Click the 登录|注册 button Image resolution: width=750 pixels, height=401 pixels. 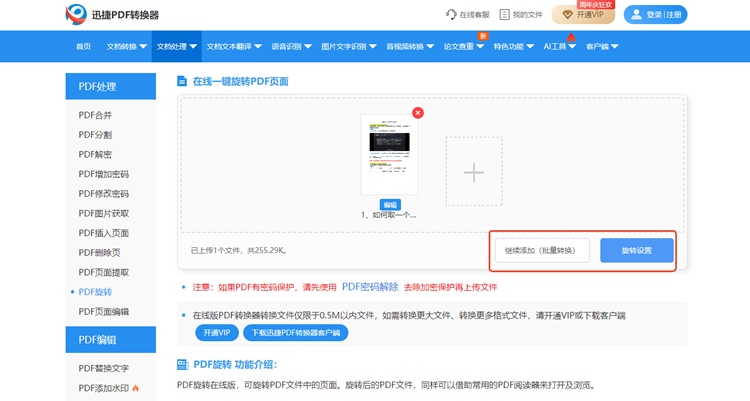pos(655,14)
